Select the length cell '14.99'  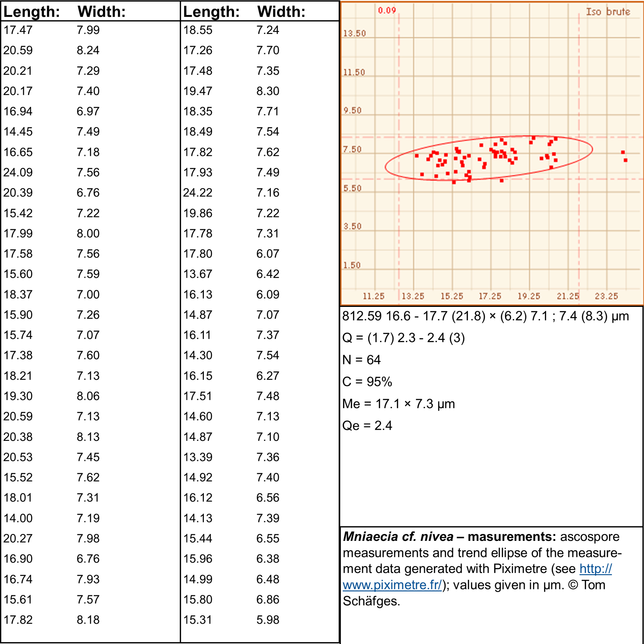(198, 579)
